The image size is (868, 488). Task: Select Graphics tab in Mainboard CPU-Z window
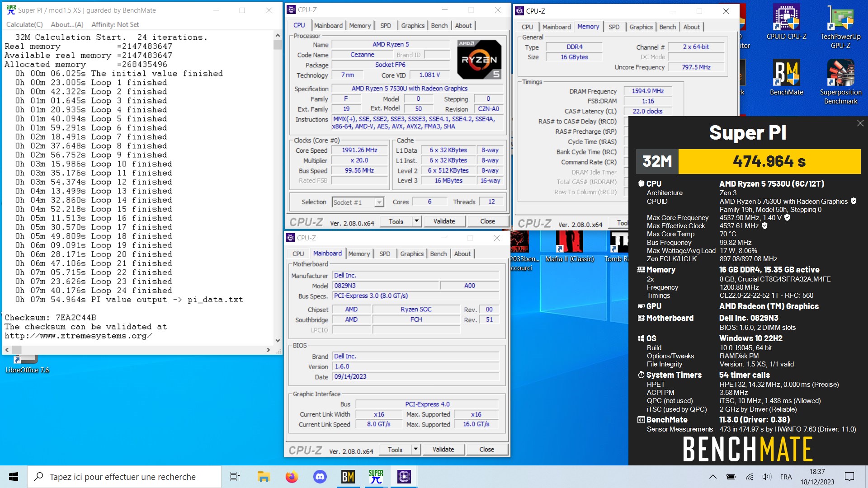[x=412, y=254]
